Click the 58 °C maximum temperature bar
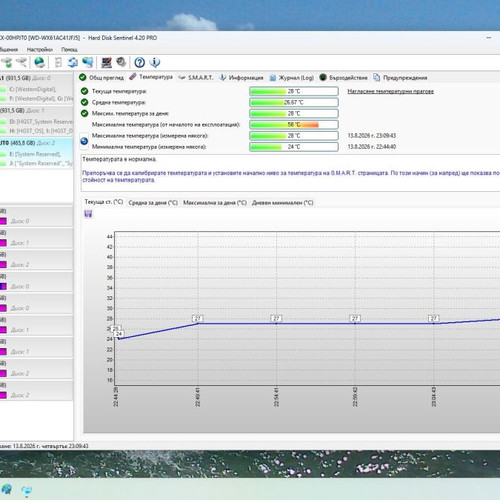 tap(294, 125)
